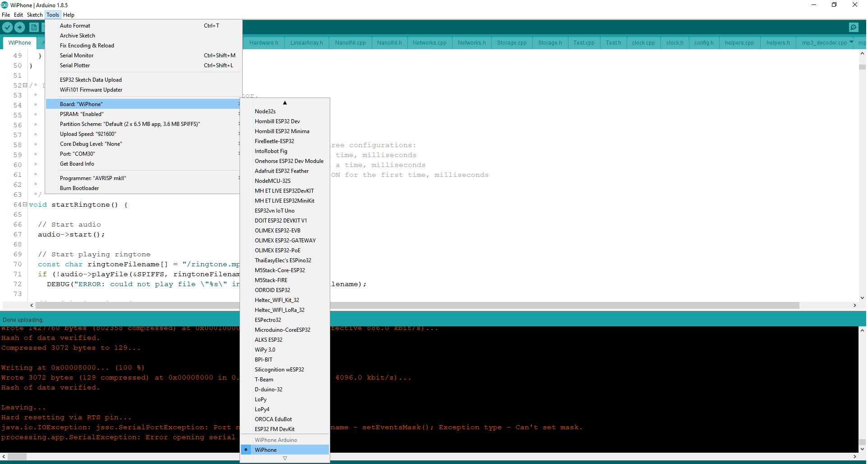Create a new sketch with the document icon

point(34,27)
